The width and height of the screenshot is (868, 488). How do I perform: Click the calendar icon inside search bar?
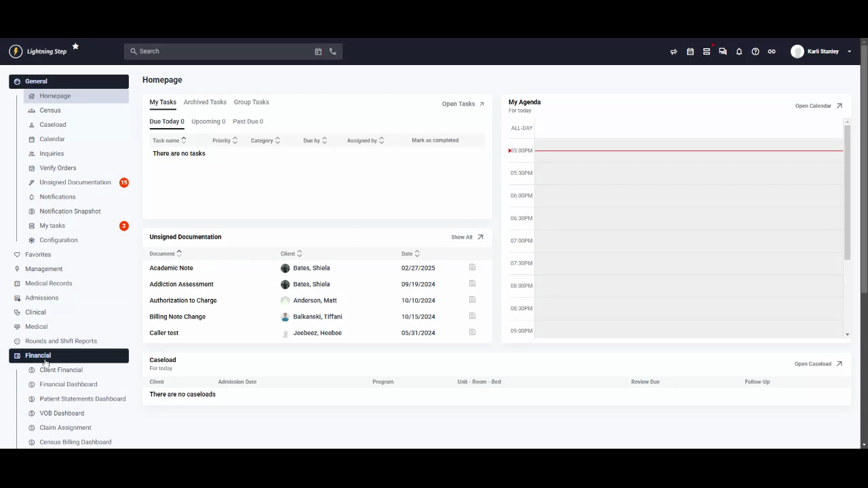point(318,52)
